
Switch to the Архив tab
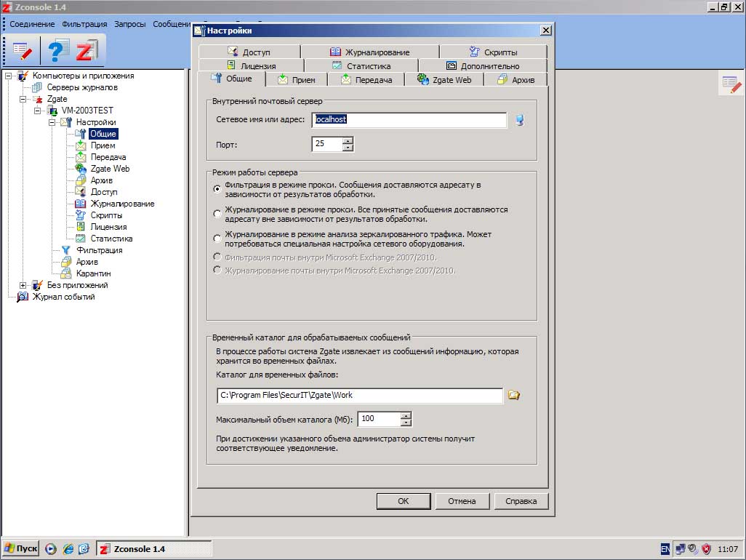(x=516, y=80)
